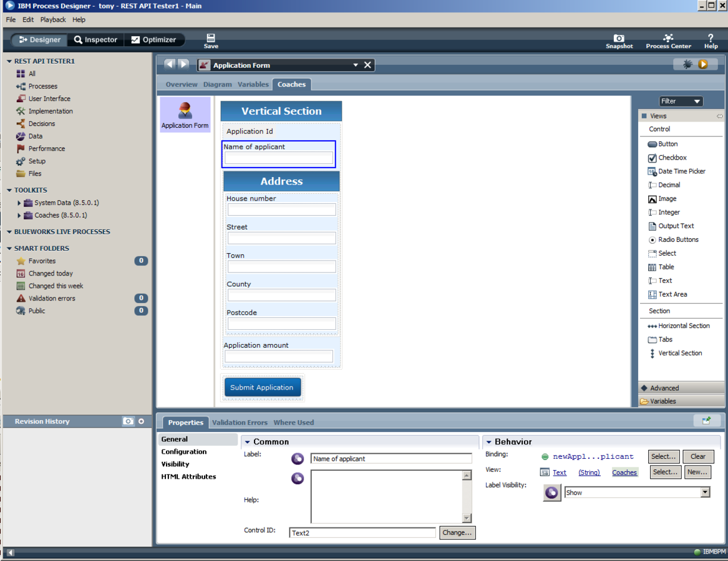
Task: Open the Variables editor tab
Action: tap(253, 84)
